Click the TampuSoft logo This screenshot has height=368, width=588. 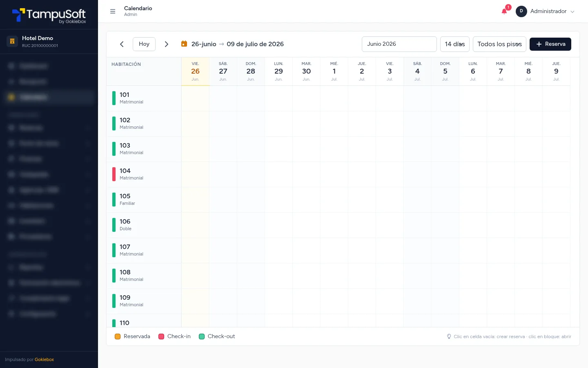49,16
